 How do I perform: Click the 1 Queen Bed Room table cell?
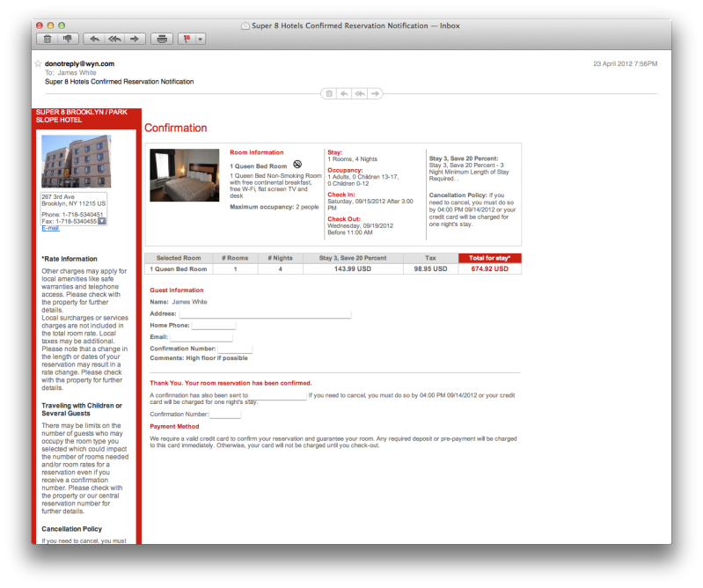click(x=179, y=268)
